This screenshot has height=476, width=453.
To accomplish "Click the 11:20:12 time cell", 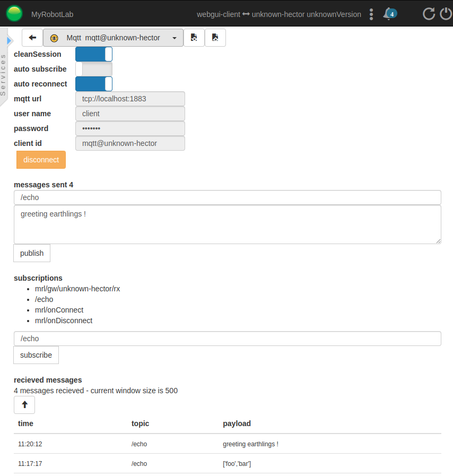I will pyautogui.click(x=30, y=444).
